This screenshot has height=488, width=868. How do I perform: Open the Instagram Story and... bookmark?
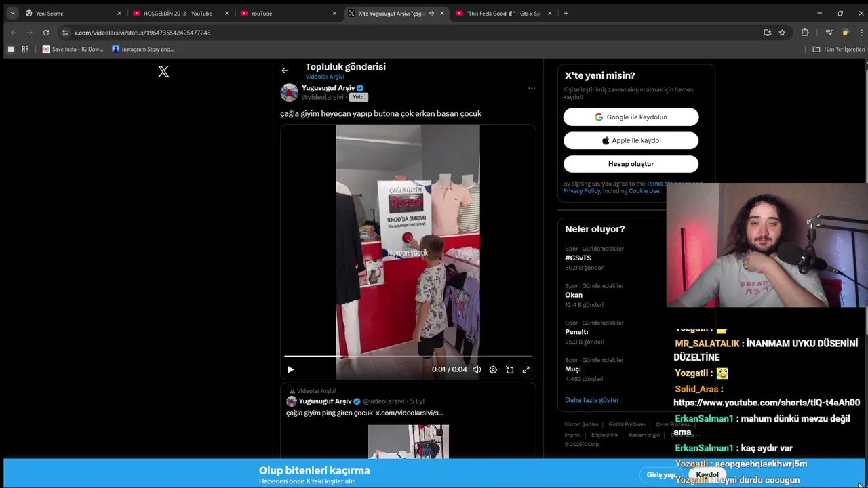click(143, 49)
